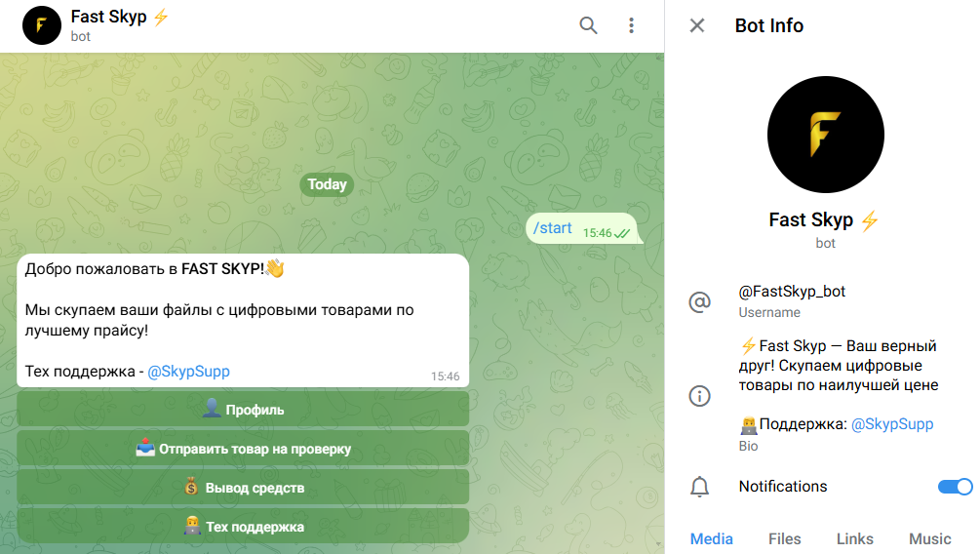The width and height of the screenshot is (980, 554).
Task: Click the Notifications label text
Action: click(782, 487)
